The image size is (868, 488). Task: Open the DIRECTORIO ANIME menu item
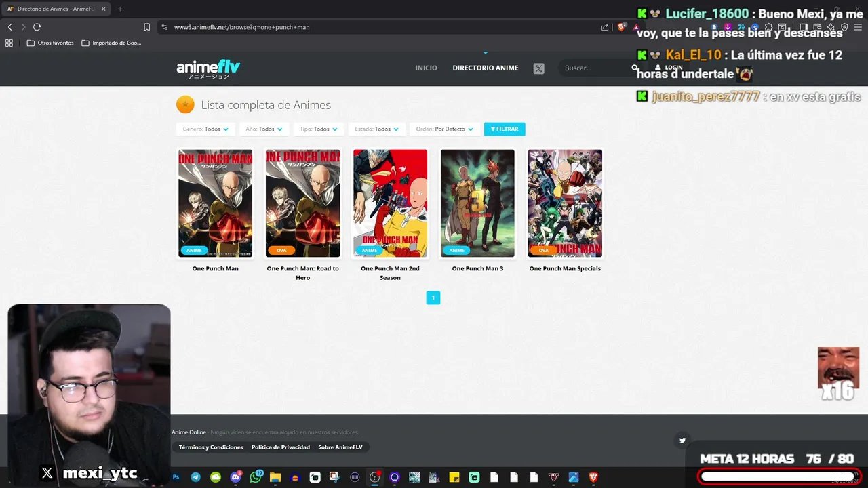click(x=486, y=68)
